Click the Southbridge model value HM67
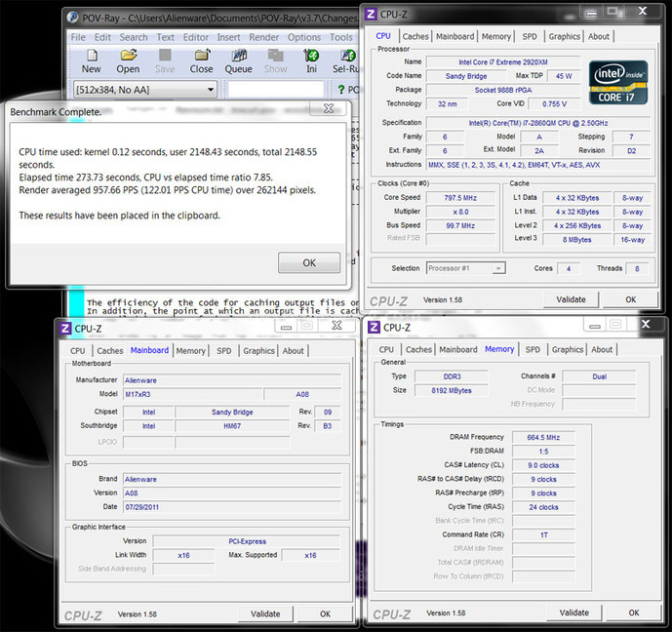Image resolution: width=672 pixels, height=632 pixels. tap(232, 426)
